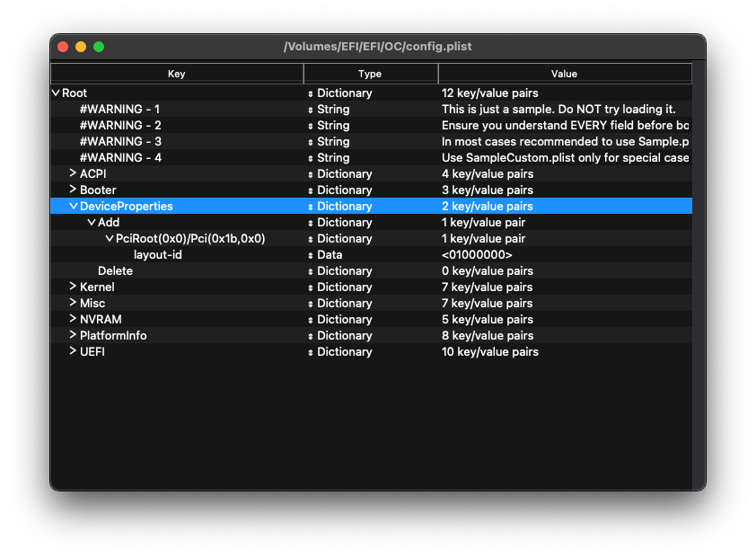Close the config.plist window
Screen dimensions: 756x557
coord(63,47)
